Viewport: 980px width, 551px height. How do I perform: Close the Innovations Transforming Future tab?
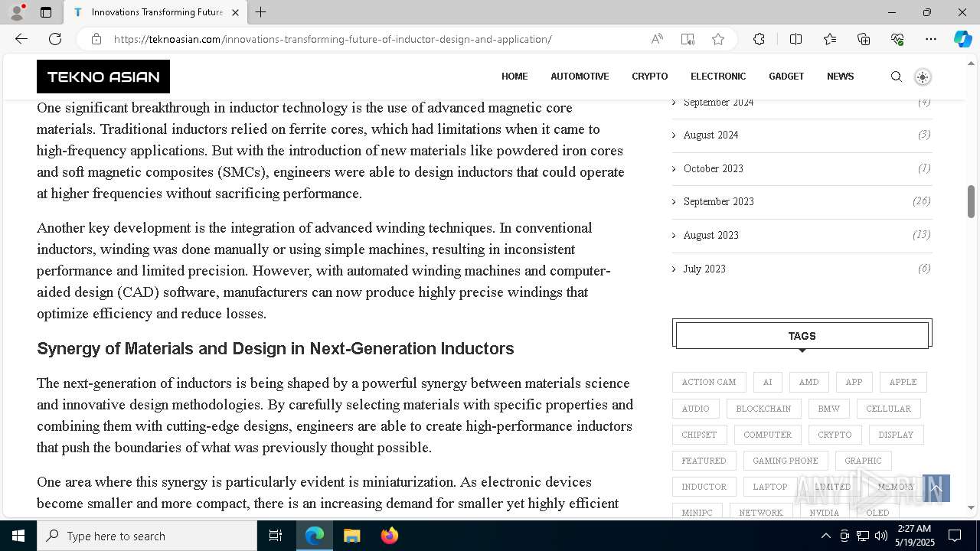(235, 12)
